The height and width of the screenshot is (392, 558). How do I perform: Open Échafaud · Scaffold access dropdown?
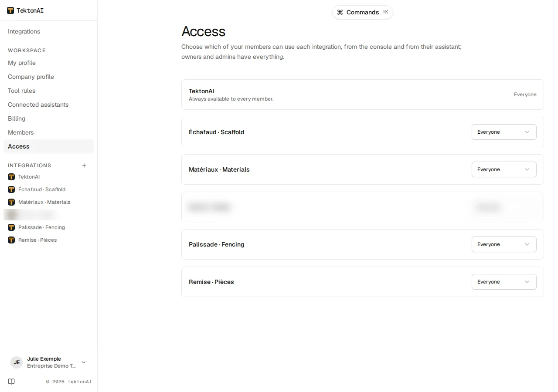pyautogui.click(x=504, y=132)
